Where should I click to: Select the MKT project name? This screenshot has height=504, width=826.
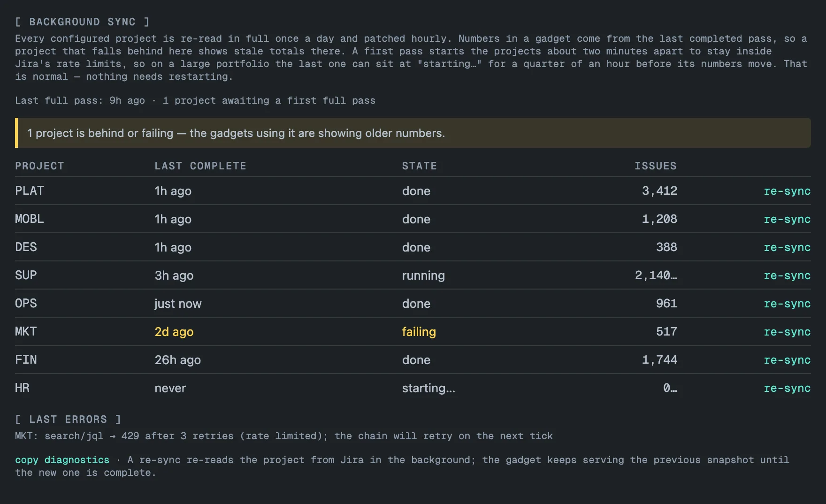click(26, 332)
